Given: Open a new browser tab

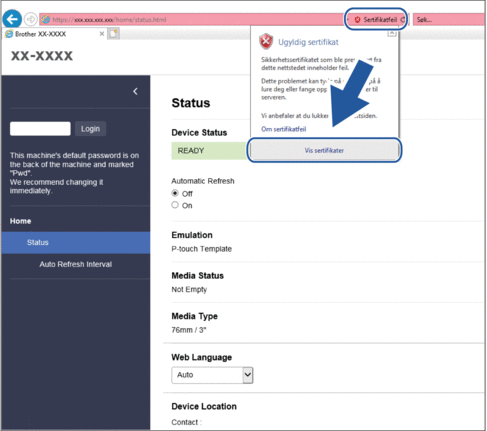Looking at the screenshot, I should click(113, 34).
